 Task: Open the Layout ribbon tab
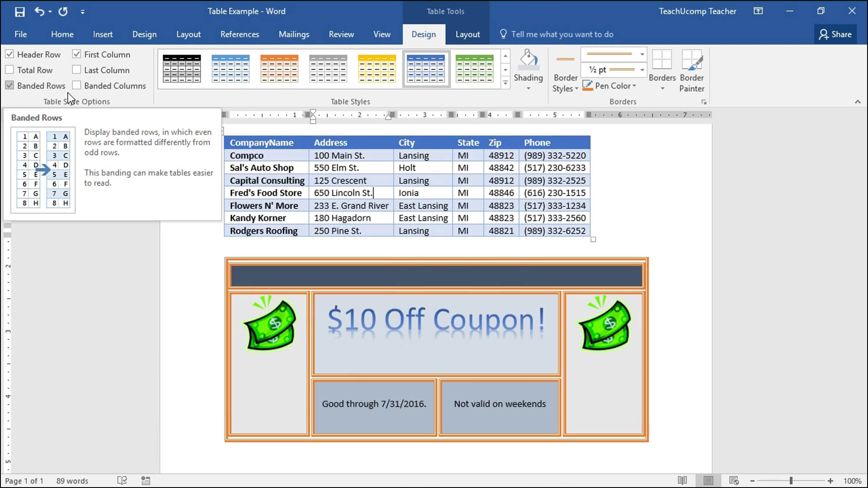click(467, 34)
